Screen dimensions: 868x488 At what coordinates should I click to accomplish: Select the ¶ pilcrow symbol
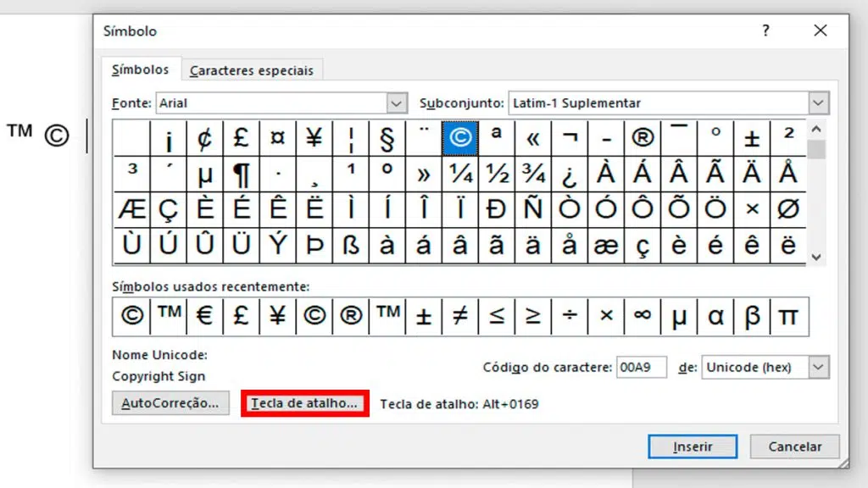[x=241, y=175]
